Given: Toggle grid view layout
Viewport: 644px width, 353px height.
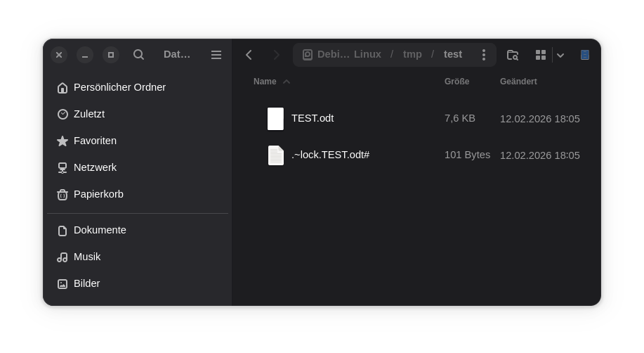Looking at the screenshot, I should (541, 55).
